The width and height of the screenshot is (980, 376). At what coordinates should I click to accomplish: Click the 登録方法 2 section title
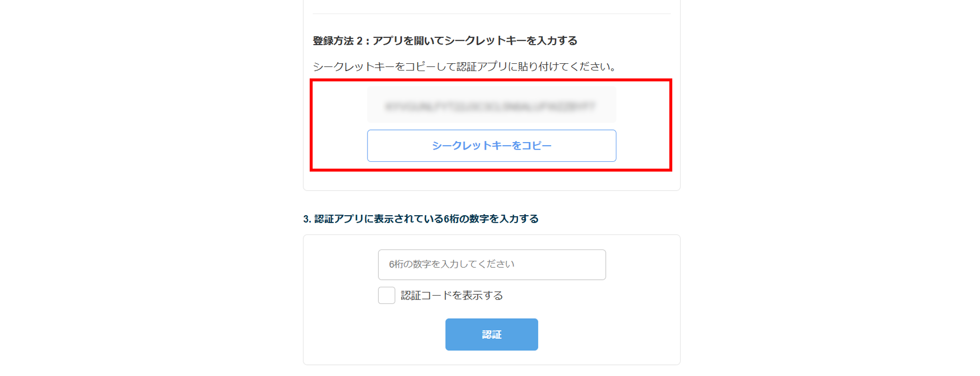(x=445, y=41)
